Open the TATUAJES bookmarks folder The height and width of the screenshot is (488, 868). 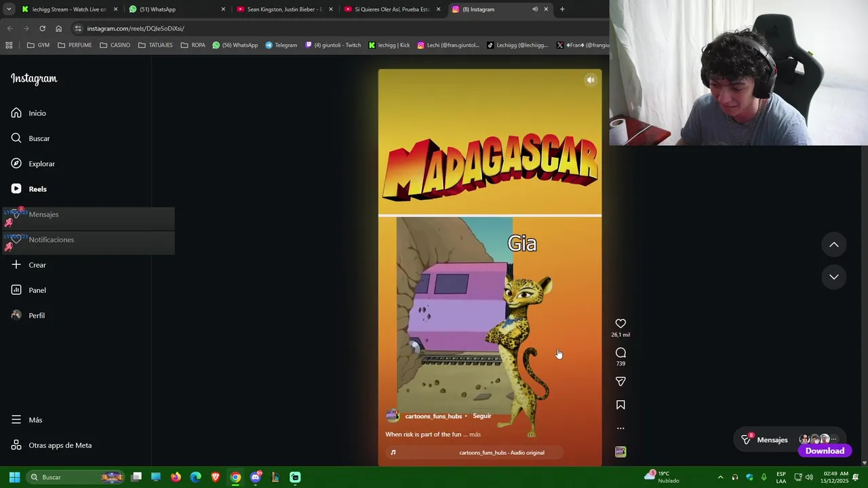(x=155, y=45)
